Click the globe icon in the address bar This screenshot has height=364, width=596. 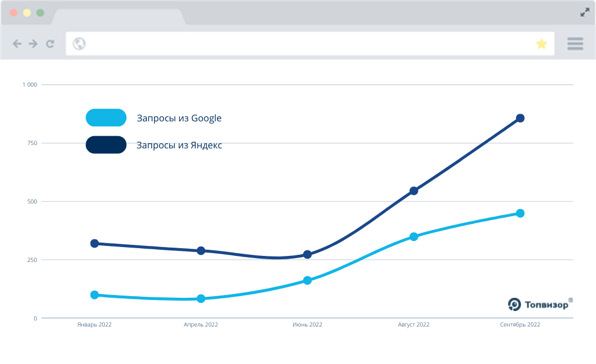(79, 44)
